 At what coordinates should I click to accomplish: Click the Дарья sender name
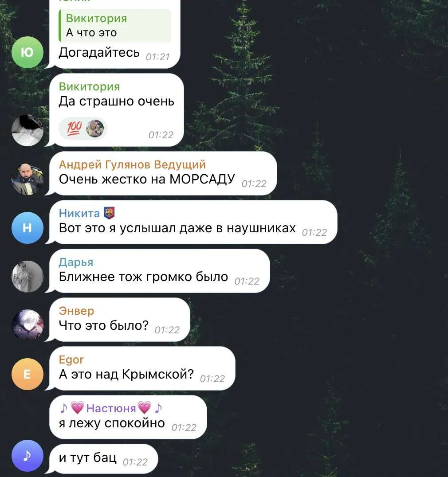coord(76,262)
